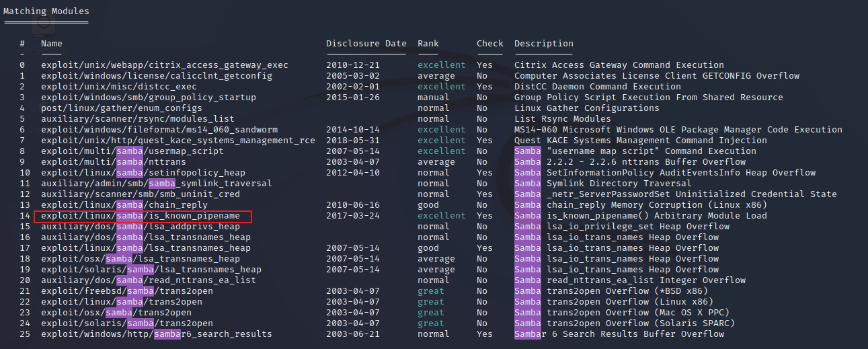This screenshot has width=868, height=349.
Task: Select module path exploit/solaris/samba/trans2open
Action: pos(127,323)
